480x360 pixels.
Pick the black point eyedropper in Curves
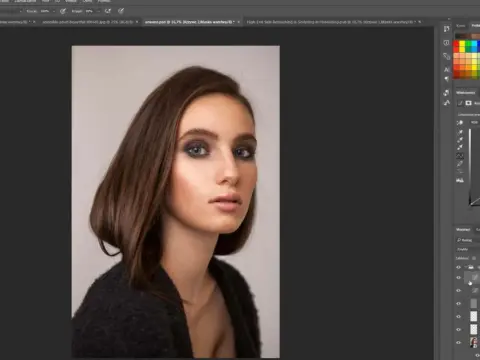pos(460,132)
